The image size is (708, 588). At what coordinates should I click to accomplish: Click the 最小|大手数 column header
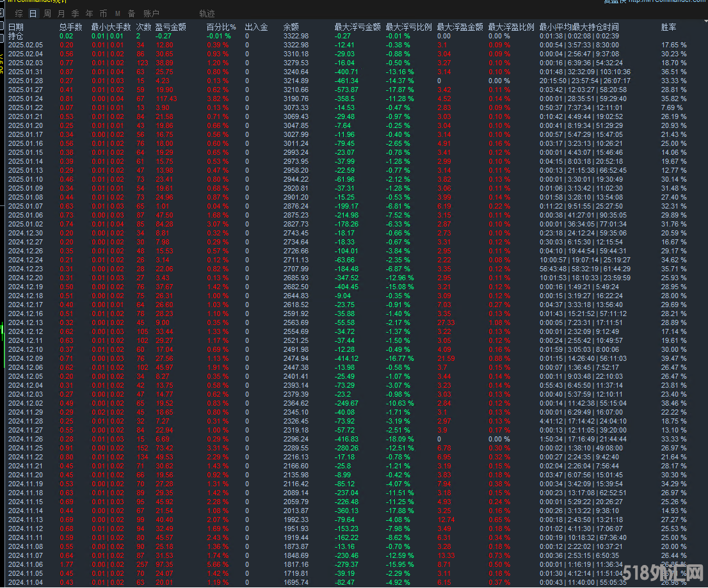pyautogui.click(x=111, y=27)
